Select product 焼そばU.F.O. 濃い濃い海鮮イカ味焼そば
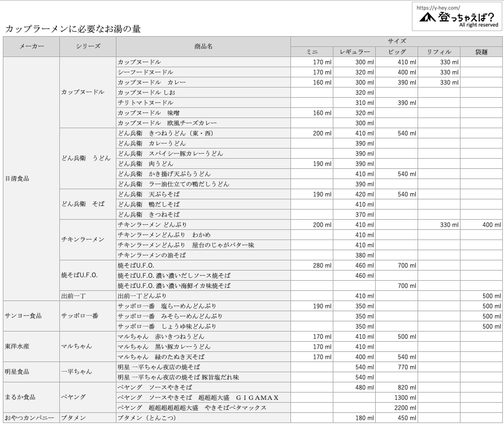This screenshot has width=504, height=427. 203,286
